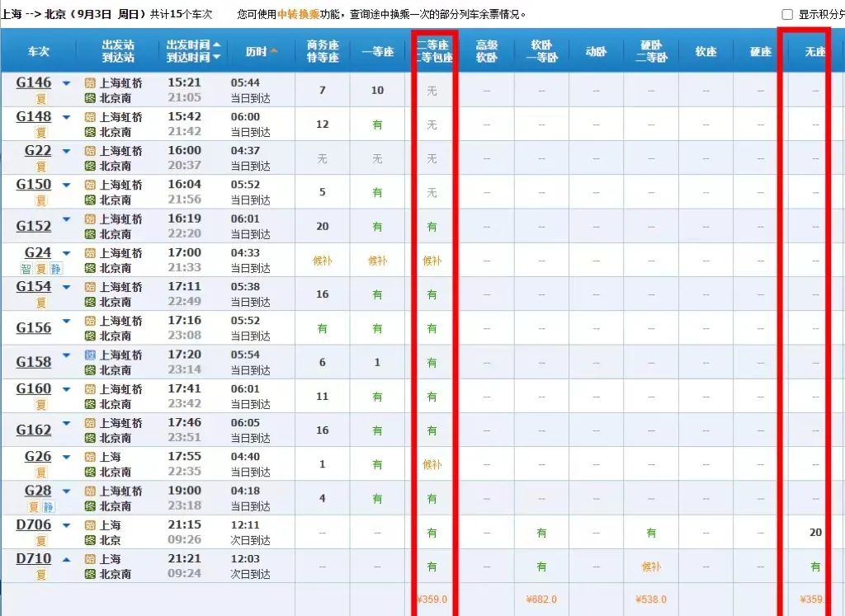Select D706 no-seat count 20

(x=815, y=533)
